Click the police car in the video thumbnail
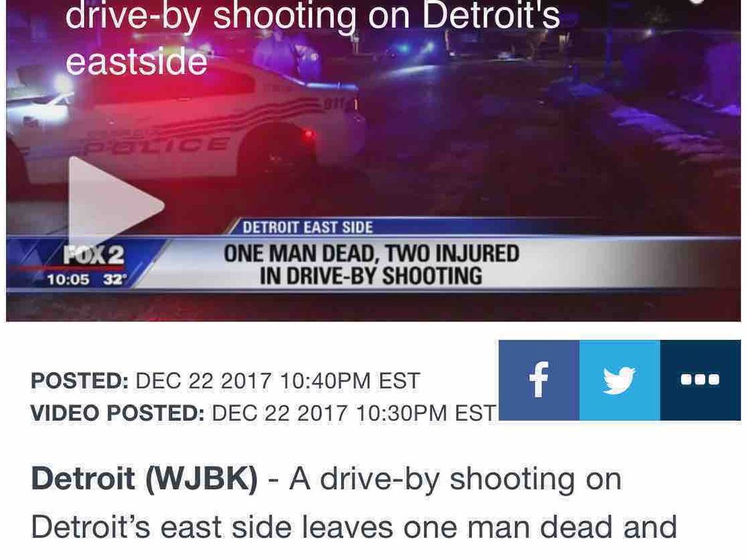 187,124
